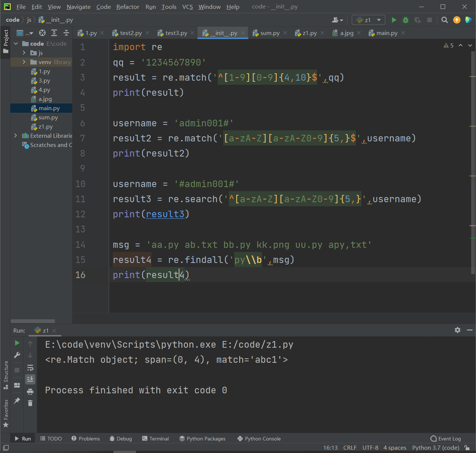Collapse the code root folder
Viewport: 476px width, 453px height.
[x=16, y=43]
